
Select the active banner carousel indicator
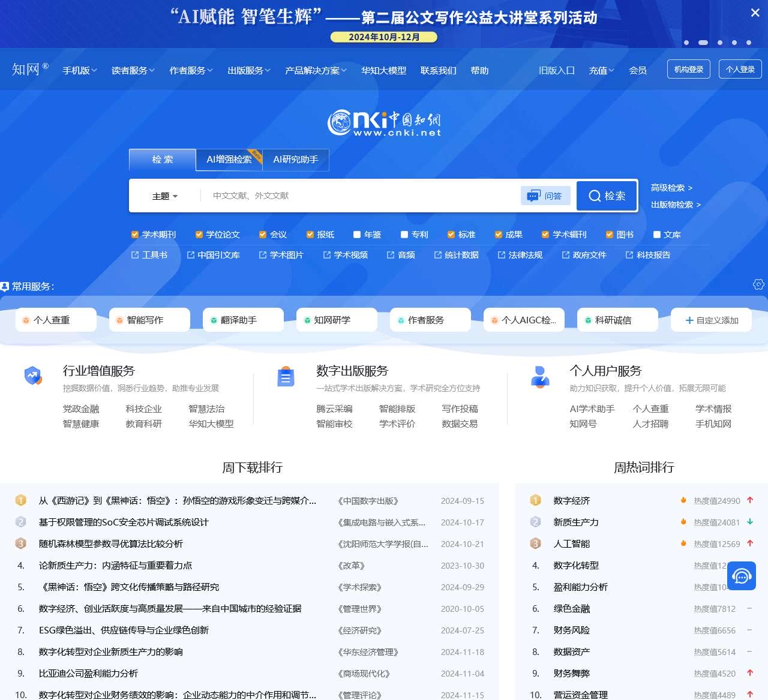click(703, 43)
